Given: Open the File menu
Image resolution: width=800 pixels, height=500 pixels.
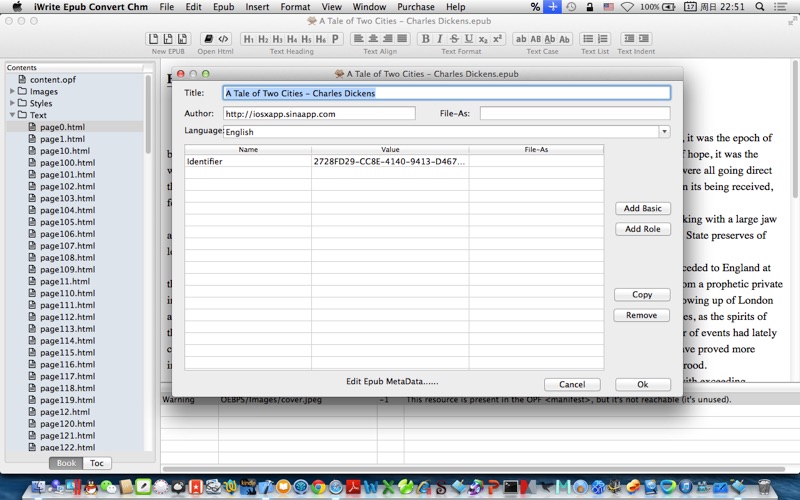Looking at the screenshot, I should 166,7.
